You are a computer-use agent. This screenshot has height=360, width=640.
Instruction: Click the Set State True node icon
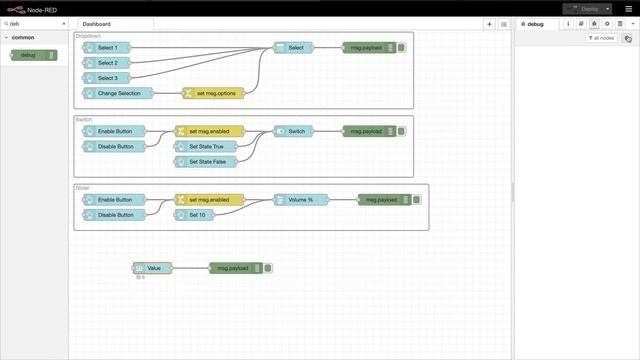pos(181,147)
